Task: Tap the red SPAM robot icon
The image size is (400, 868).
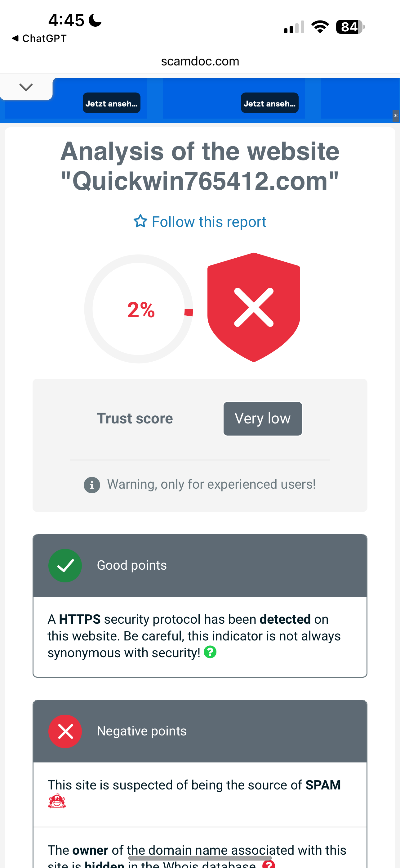Action: 57,801
